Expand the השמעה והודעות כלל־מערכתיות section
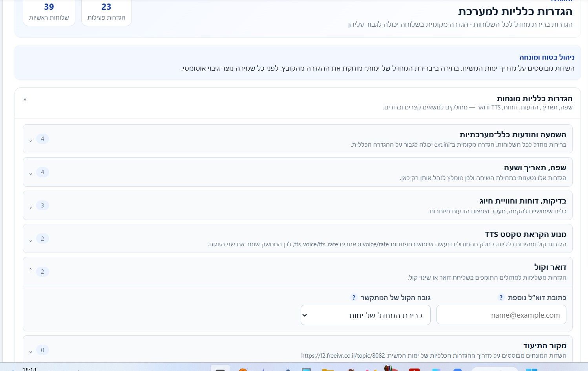 pyautogui.click(x=298, y=139)
